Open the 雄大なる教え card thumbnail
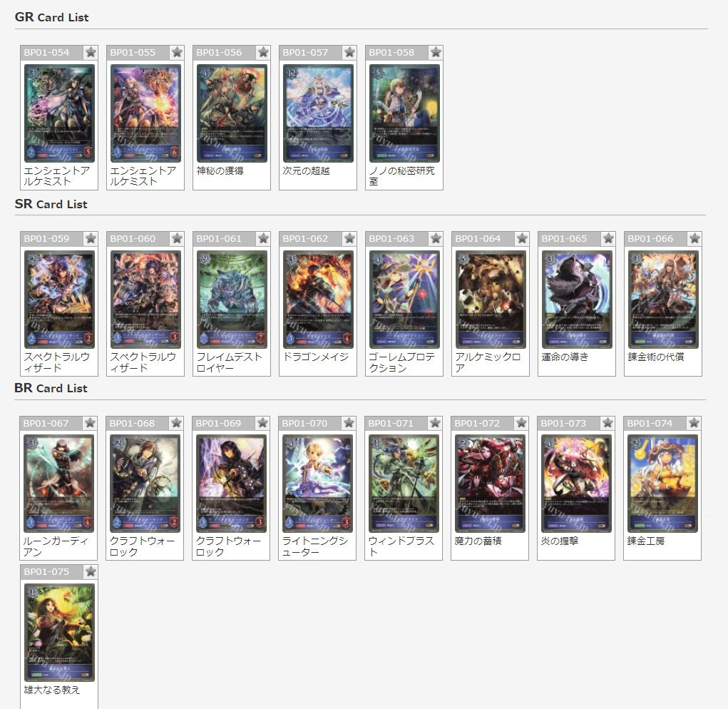The width and height of the screenshot is (728, 709). click(x=59, y=633)
